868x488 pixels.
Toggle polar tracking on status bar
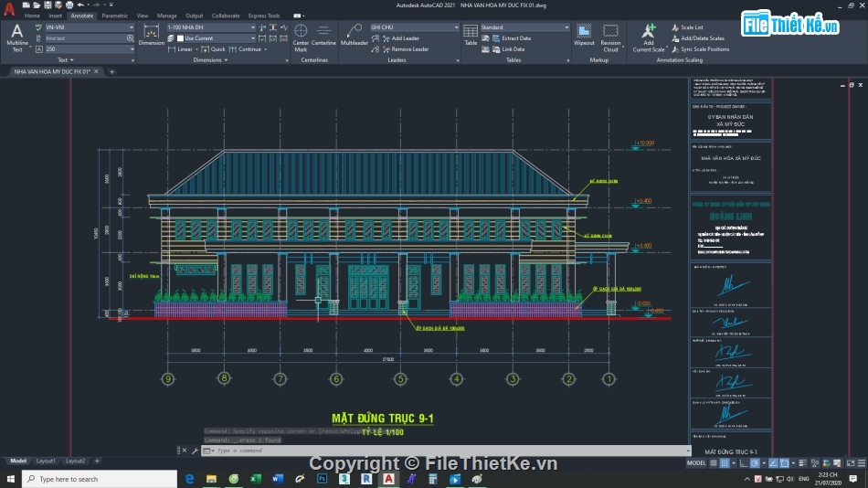pos(755,463)
